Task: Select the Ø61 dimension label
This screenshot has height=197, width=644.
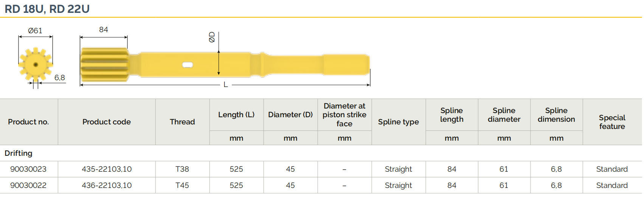Action: (35, 31)
